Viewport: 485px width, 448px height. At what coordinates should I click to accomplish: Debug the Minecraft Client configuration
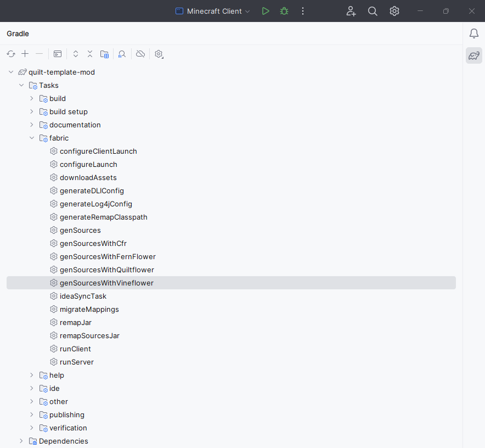[x=284, y=11]
